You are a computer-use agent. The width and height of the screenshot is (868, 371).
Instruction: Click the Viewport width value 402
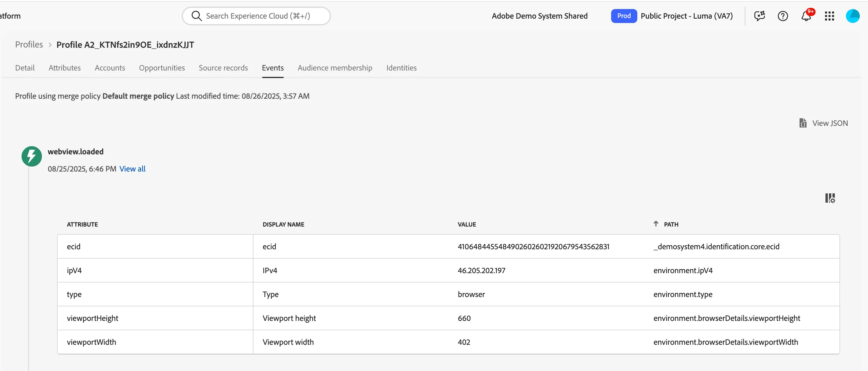(x=464, y=342)
